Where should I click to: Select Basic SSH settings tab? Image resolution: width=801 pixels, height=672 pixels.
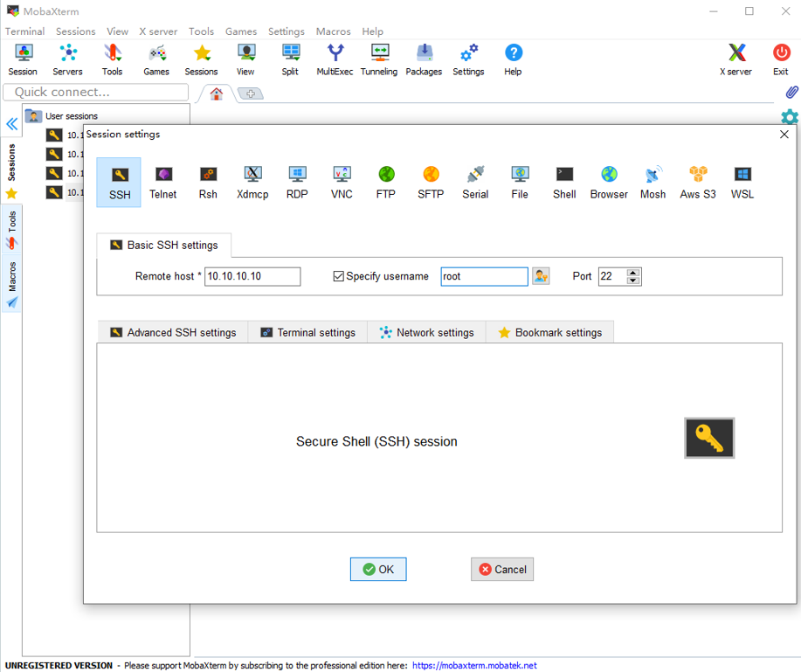(164, 246)
